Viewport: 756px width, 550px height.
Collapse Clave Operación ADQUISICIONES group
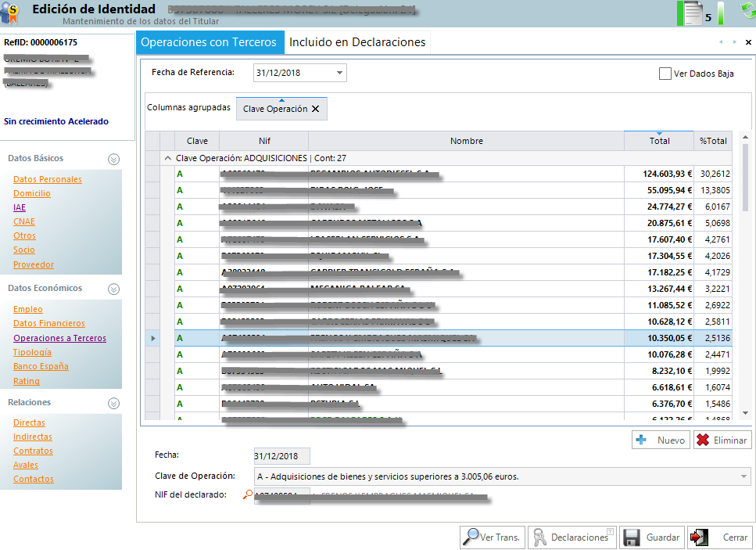tap(168, 158)
